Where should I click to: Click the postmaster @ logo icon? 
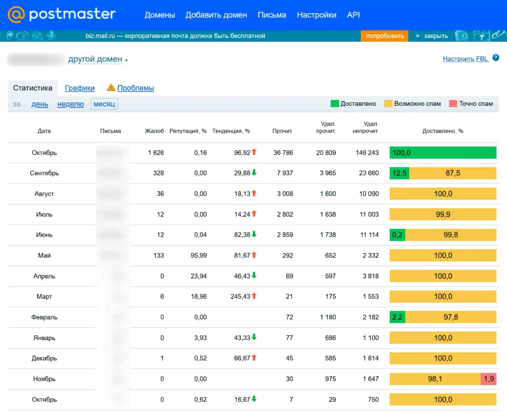pos(16,15)
